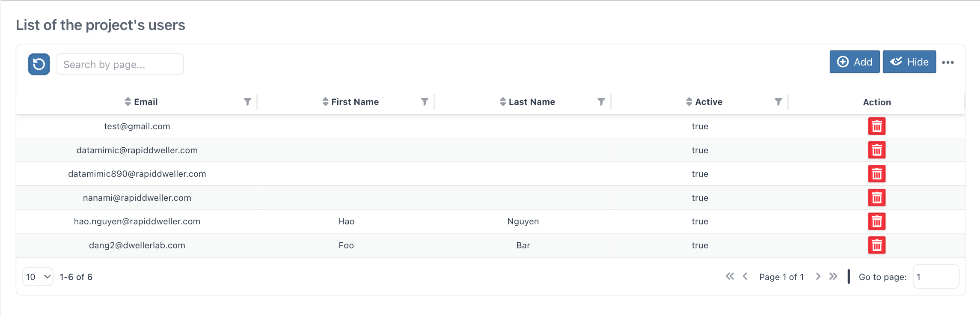Select the hao.nguyen@rapiddweller.com email cell
This screenshot has height=316, width=980.
[x=137, y=221]
